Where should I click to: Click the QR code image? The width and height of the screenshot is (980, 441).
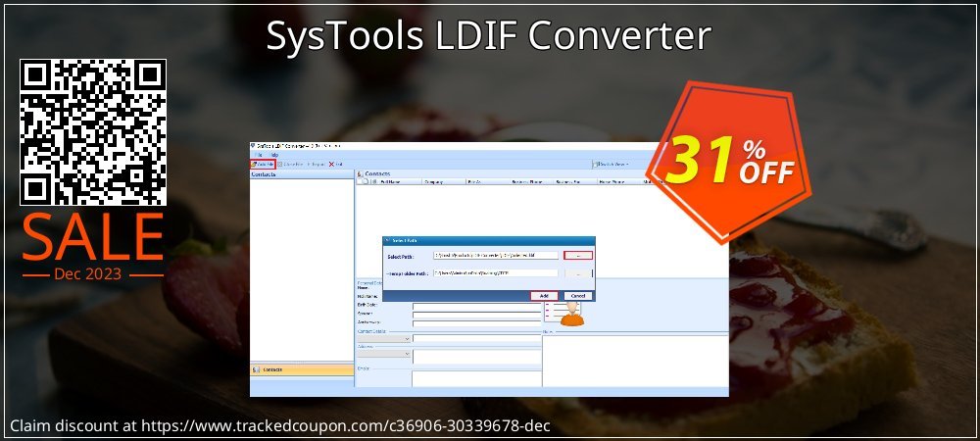(x=93, y=131)
